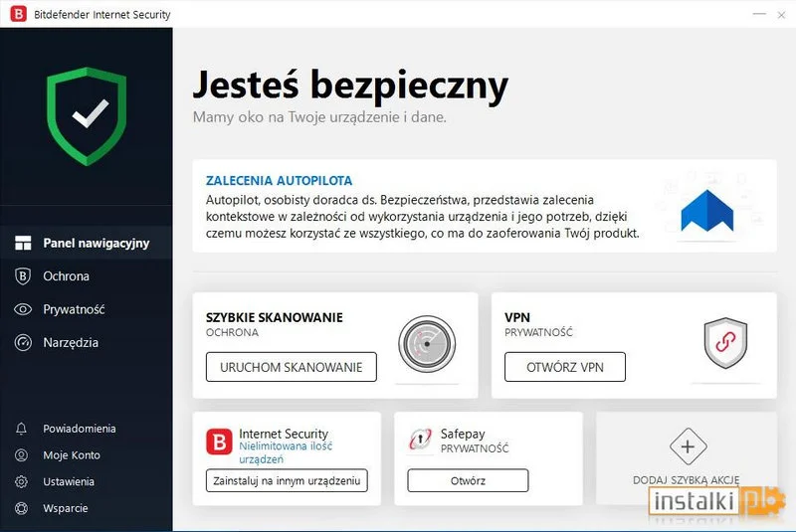
Task: Click the red Internet Security B icon
Action: tap(218, 442)
